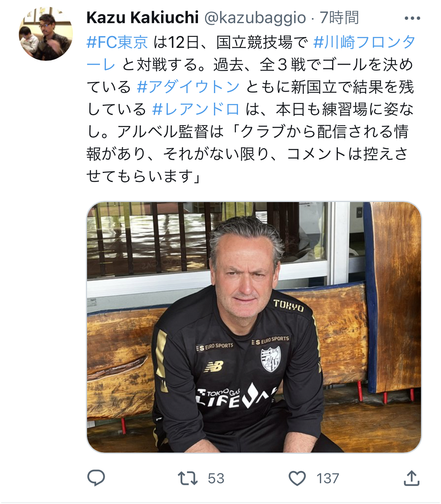The height and width of the screenshot is (504, 441).
Task: Click the Tokyo Gas Life logo in photo
Action: (236, 395)
